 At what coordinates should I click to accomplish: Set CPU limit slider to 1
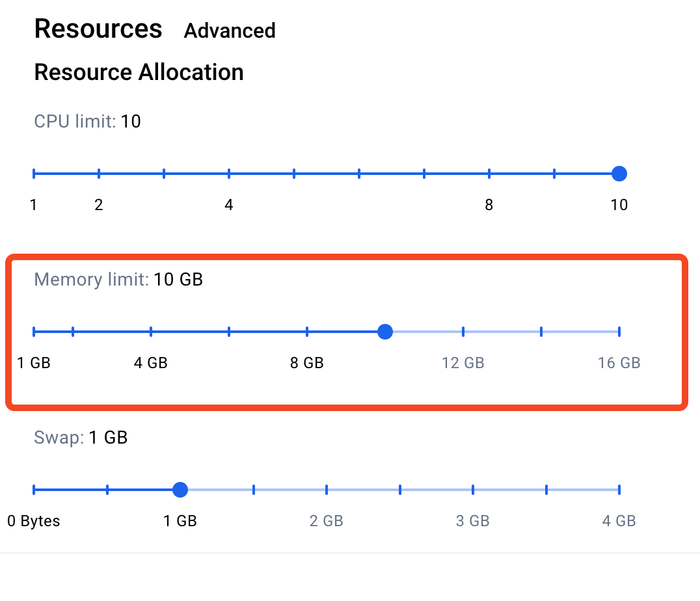[x=34, y=174]
